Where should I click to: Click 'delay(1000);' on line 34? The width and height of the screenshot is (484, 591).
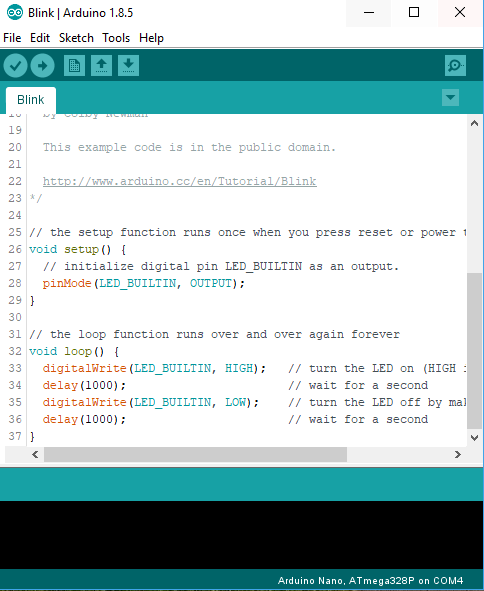[84, 386]
